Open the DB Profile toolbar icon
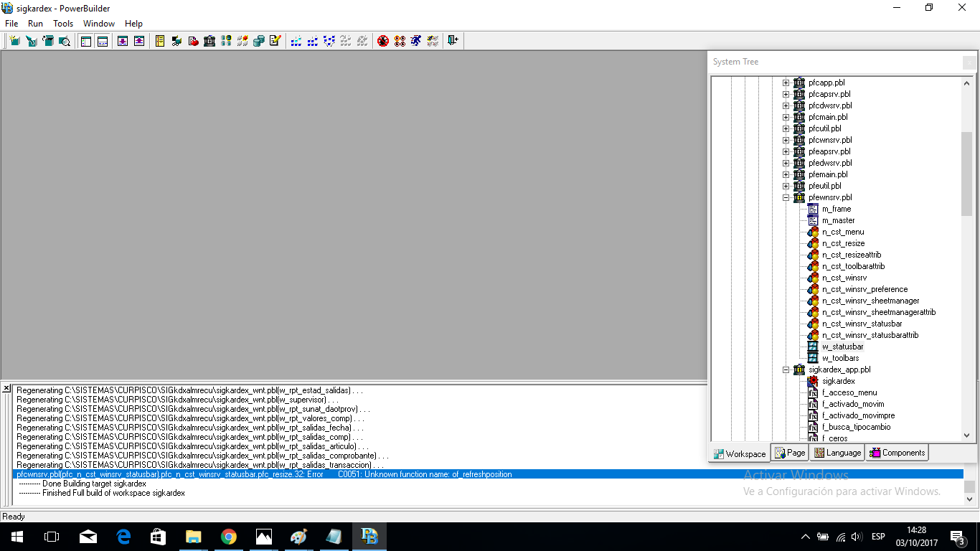 pos(226,41)
